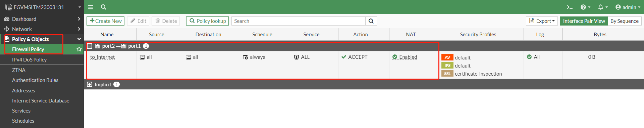Switch to Interface Pair View
This screenshot has height=128, width=644.
click(584, 21)
